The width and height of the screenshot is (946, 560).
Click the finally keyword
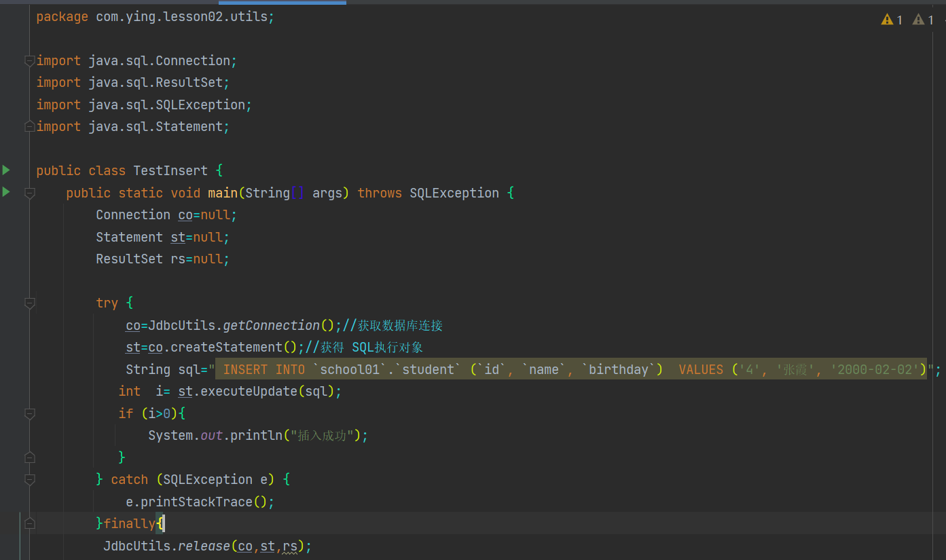click(129, 523)
